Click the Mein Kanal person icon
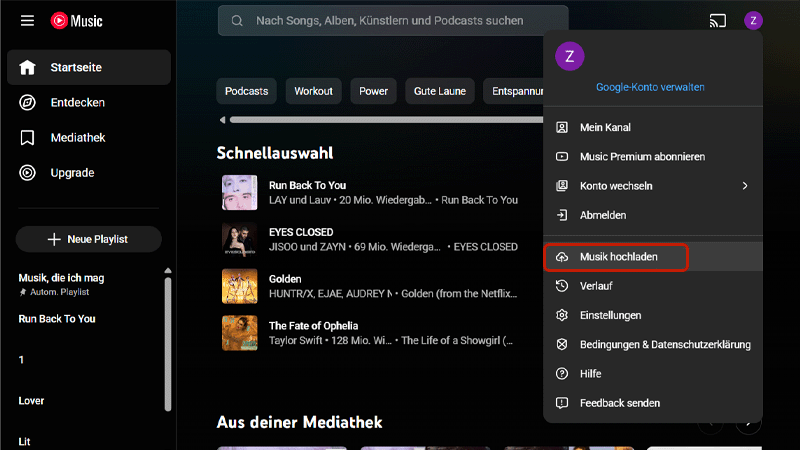Image resolution: width=800 pixels, height=450 pixels. (562, 128)
